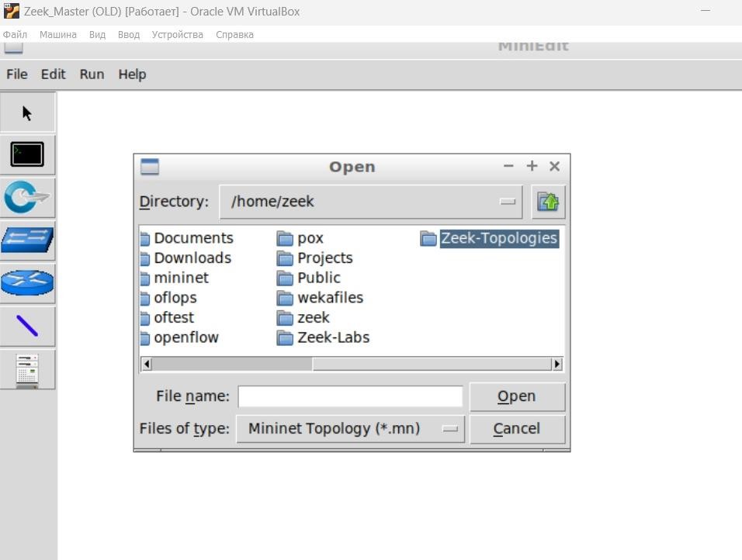Click the file list scrollbar right arrow
Image resolution: width=742 pixels, height=560 pixels.
[557, 364]
